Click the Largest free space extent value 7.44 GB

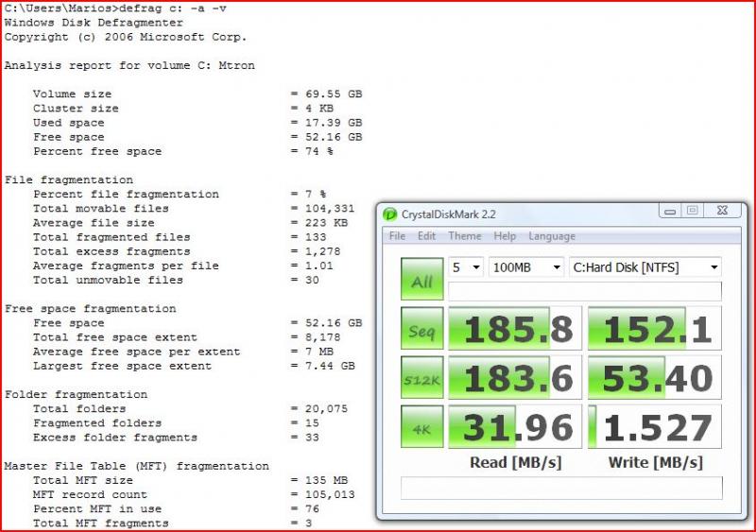click(x=330, y=366)
